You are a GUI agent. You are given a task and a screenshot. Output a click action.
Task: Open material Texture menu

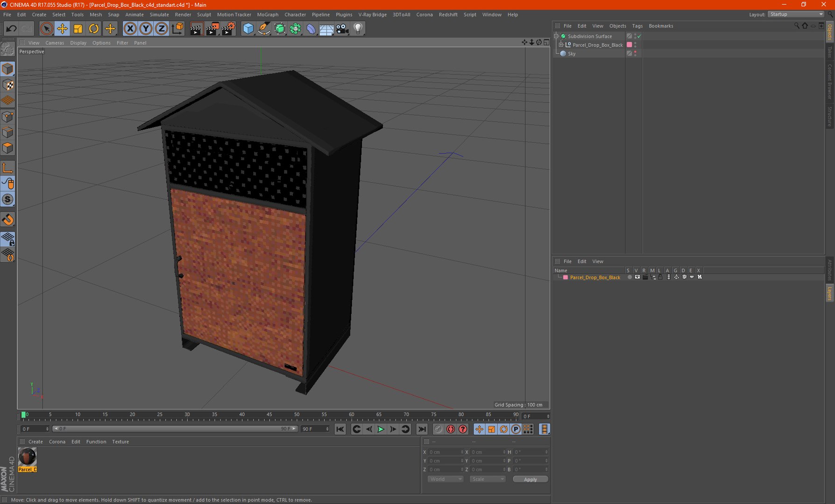(120, 442)
